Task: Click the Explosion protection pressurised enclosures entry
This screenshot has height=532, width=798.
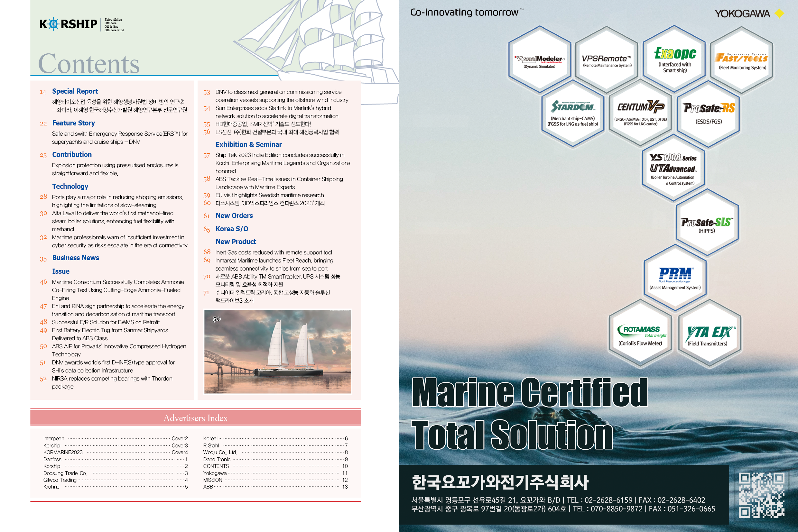Action: pos(115,169)
